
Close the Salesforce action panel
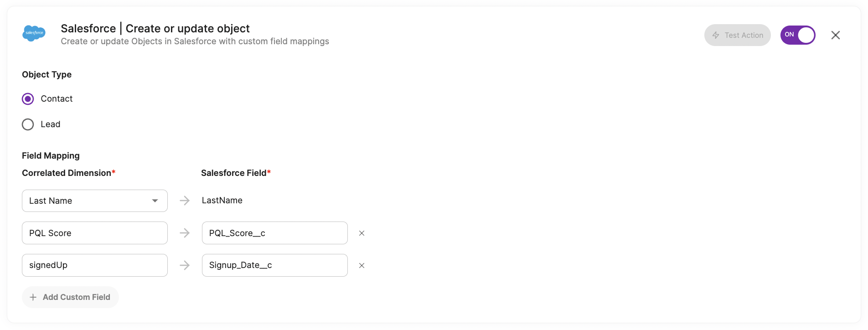click(835, 35)
